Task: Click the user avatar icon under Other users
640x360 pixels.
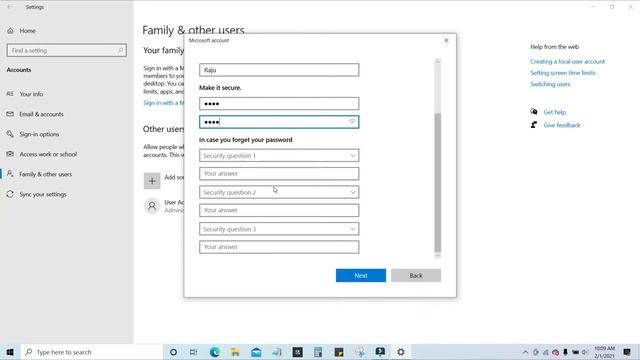Action: (x=152, y=206)
